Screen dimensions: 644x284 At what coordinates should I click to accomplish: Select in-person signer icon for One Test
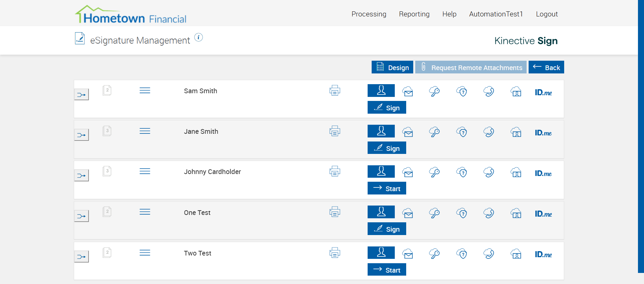pyautogui.click(x=381, y=212)
